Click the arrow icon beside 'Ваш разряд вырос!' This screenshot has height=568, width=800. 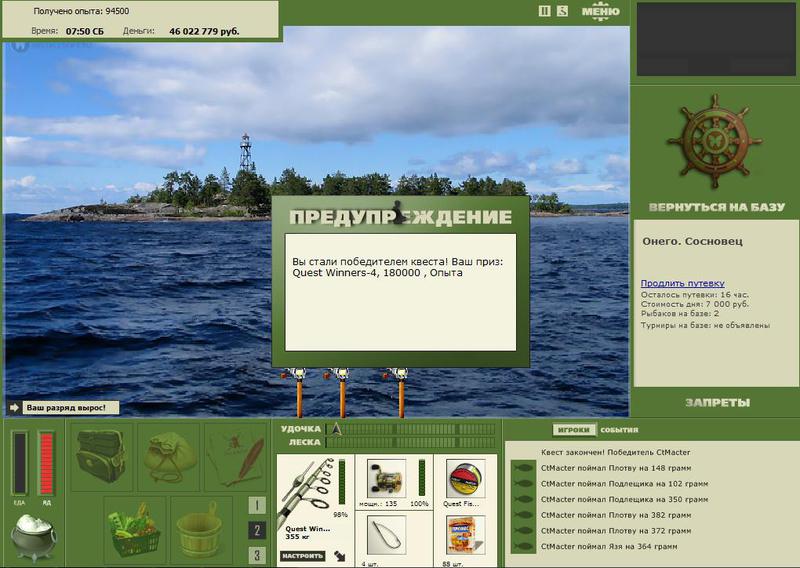(14, 407)
